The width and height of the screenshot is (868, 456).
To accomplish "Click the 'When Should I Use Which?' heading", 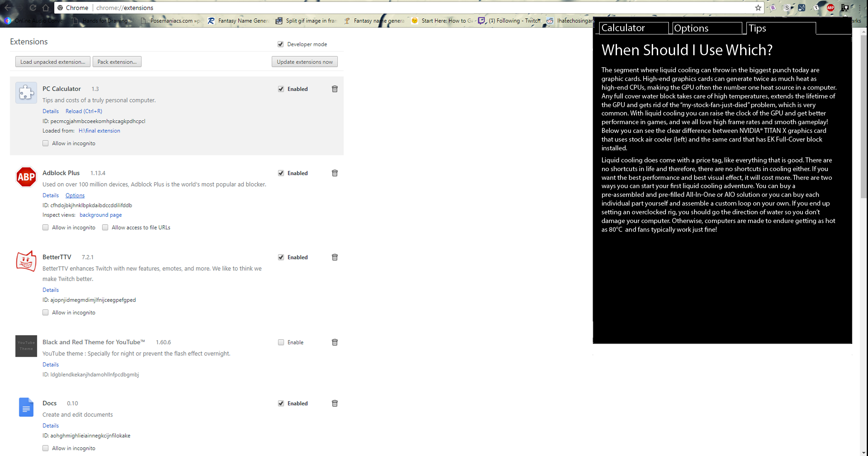I will pos(687,50).
